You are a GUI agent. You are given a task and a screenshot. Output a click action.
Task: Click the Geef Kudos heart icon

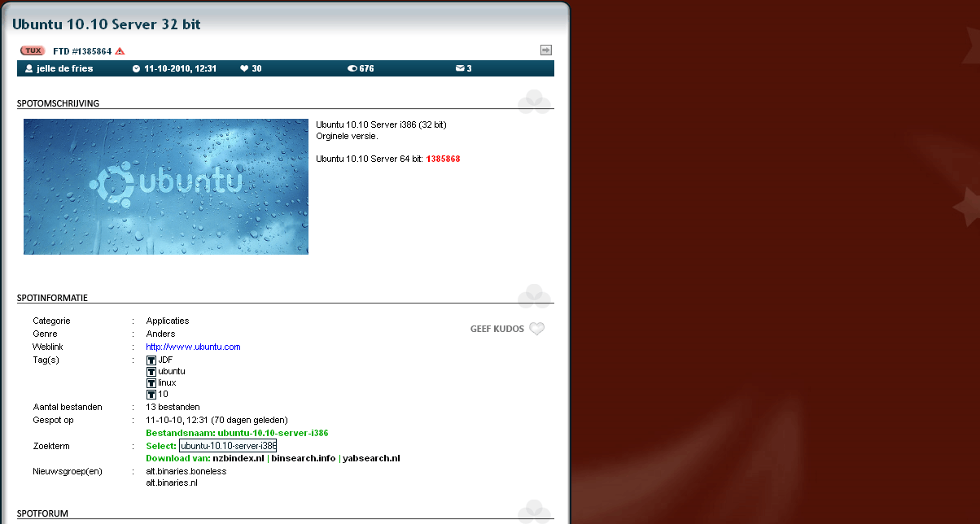536,329
